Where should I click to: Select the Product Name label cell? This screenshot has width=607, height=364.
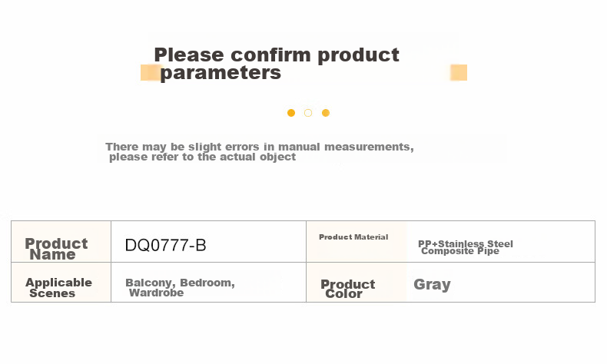(61, 242)
